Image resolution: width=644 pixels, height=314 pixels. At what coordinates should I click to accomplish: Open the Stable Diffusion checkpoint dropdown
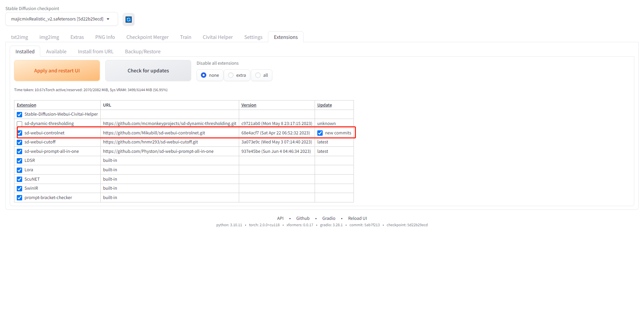point(61,19)
